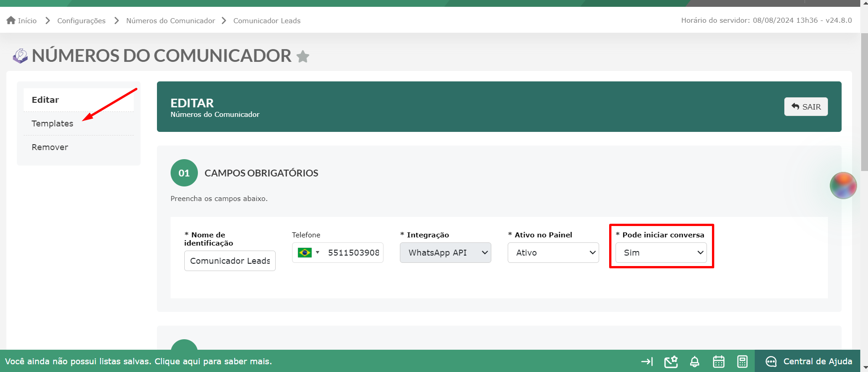The image size is (868, 372).
Task: Open the starred mail icon in bottom bar
Action: coord(671,362)
